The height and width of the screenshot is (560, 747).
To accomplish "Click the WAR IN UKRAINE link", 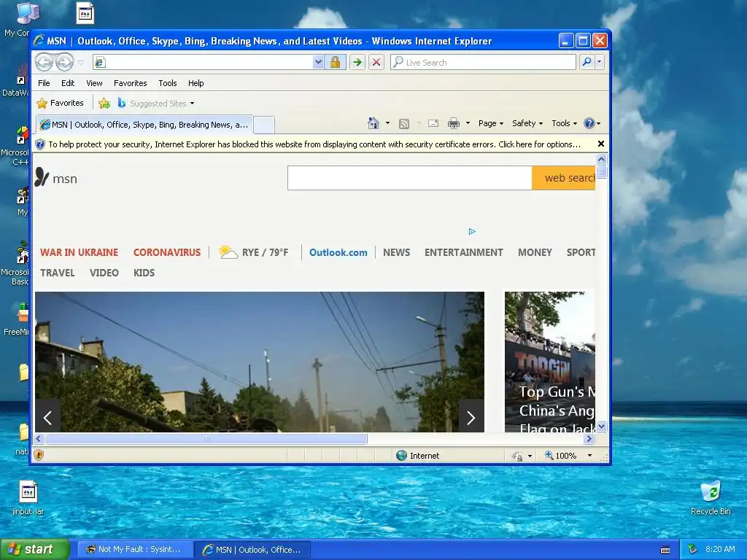I will 79,252.
